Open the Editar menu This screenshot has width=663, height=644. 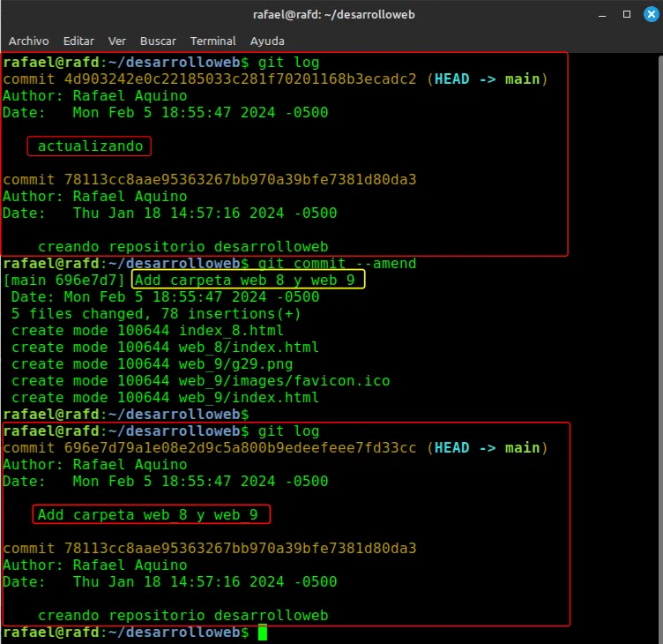[x=78, y=41]
